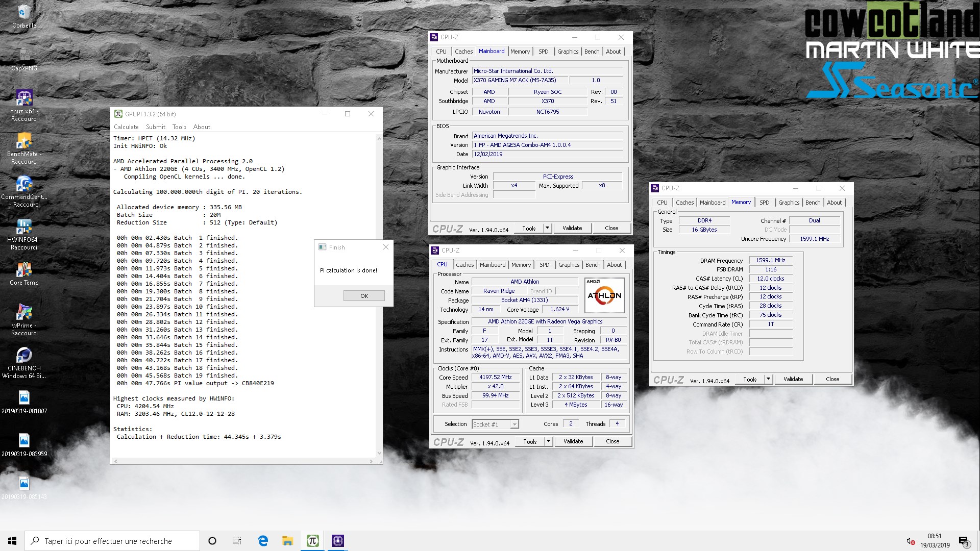Click the GPUPI title bar icon
Viewport: 980px width, 551px height.
(x=118, y=114)
